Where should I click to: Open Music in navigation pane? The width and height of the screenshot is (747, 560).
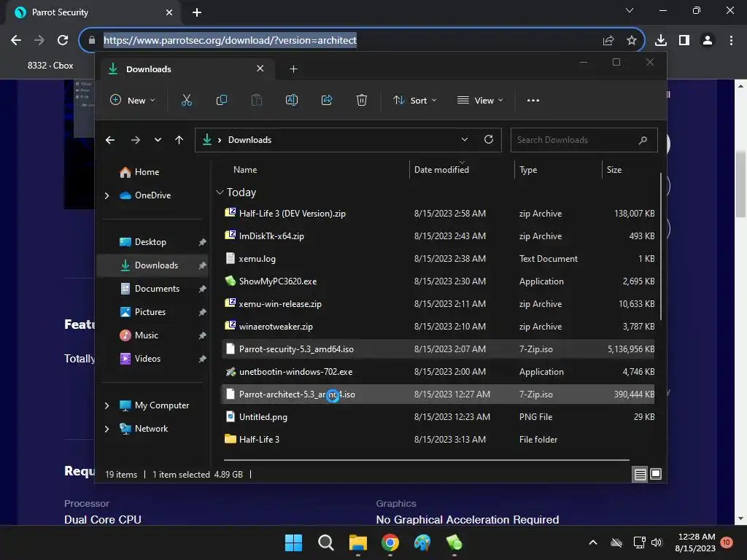pos(146,335)
